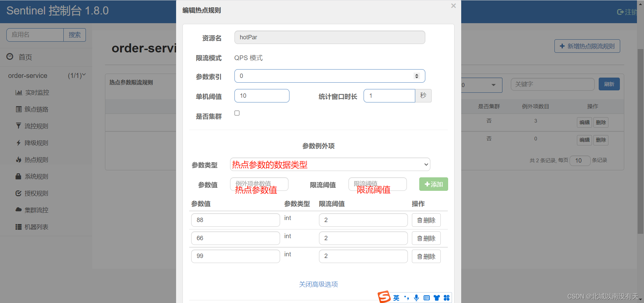Viewport: 644px width, 303px height.
Task: Open the Sogou toolbox grid icon
Action: click(446, 298)
